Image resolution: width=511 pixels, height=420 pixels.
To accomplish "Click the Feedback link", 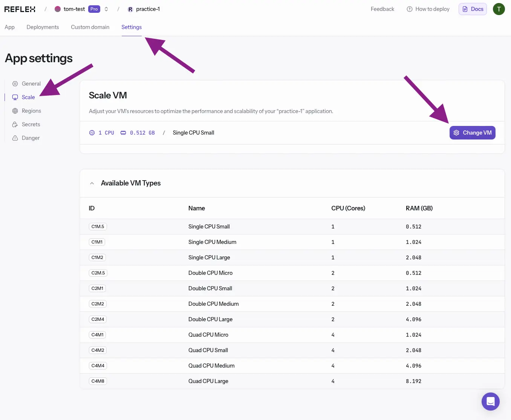I will [382, 9].
